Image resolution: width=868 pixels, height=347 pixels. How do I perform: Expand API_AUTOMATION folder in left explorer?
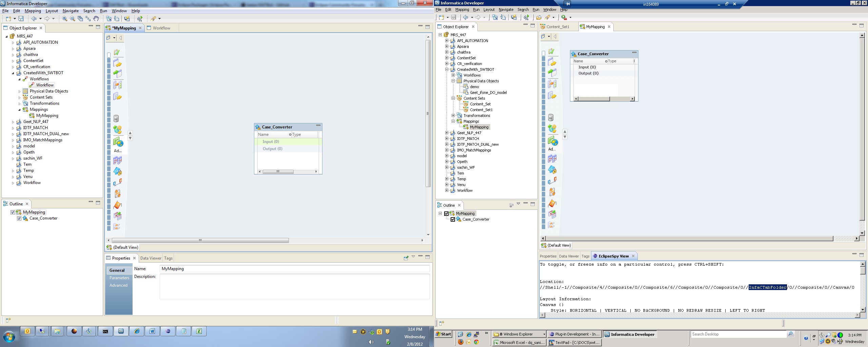13,42
